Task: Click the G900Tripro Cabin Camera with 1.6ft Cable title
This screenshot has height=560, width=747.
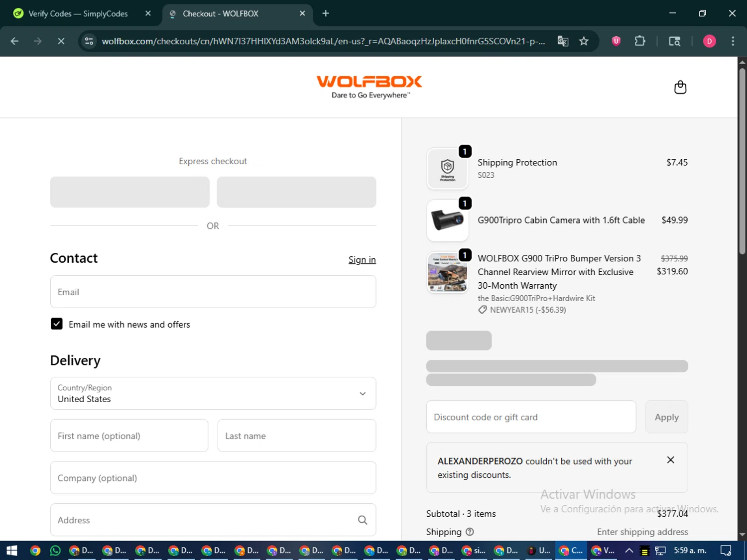Action: (561, 220)
